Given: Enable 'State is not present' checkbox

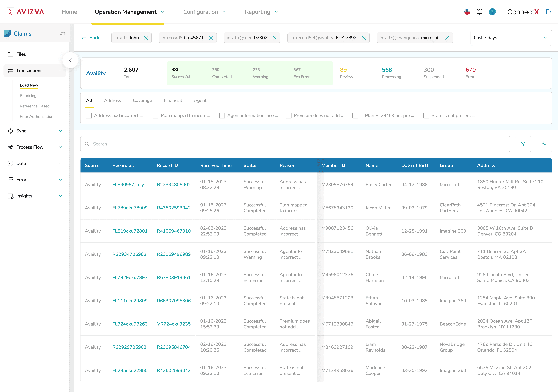Looking at the screenshot, I should (426, 116).
